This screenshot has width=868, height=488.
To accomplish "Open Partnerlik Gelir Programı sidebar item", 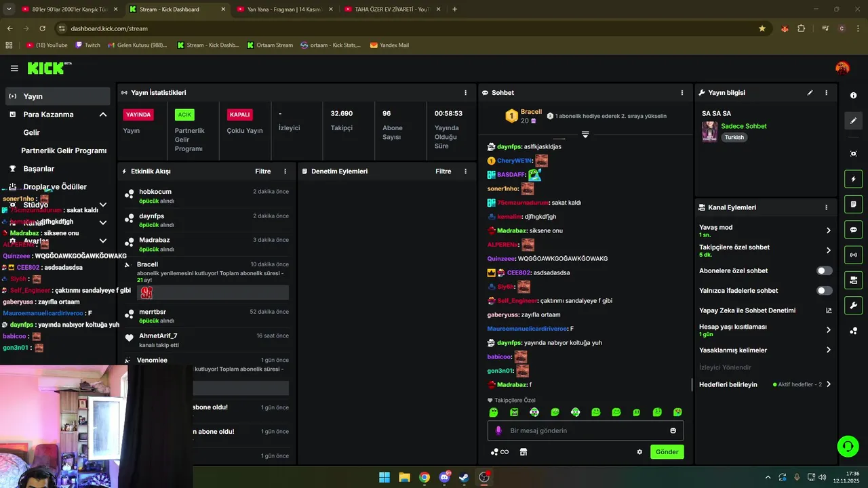I will pos(64,150).
